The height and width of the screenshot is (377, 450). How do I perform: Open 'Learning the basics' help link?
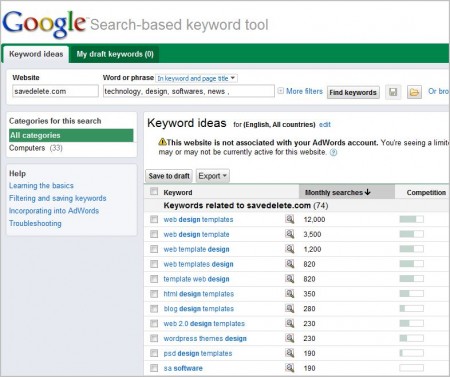[41, 186]
